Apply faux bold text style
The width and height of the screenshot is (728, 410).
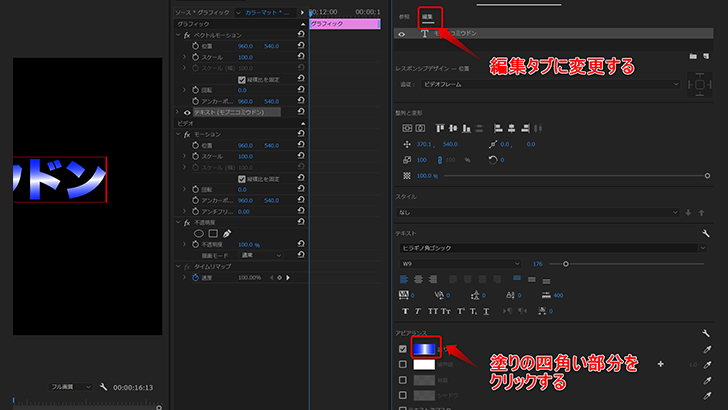click(405, 311)
